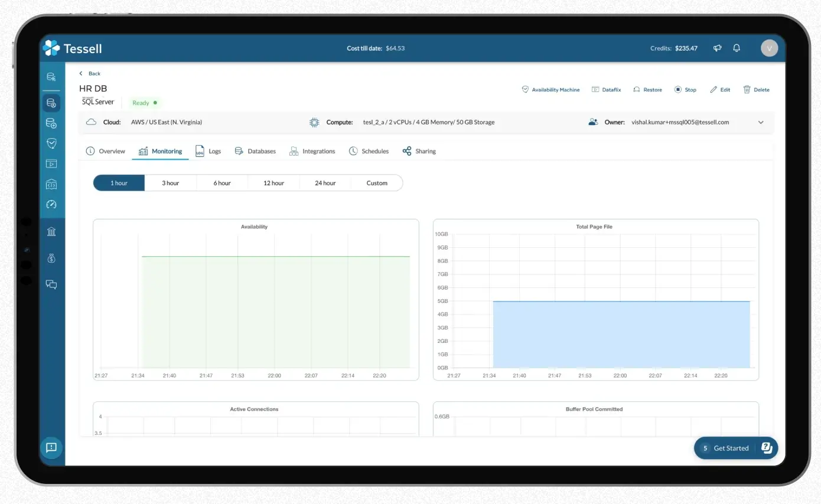Click the notification bell in the top bar

point(737,48)
